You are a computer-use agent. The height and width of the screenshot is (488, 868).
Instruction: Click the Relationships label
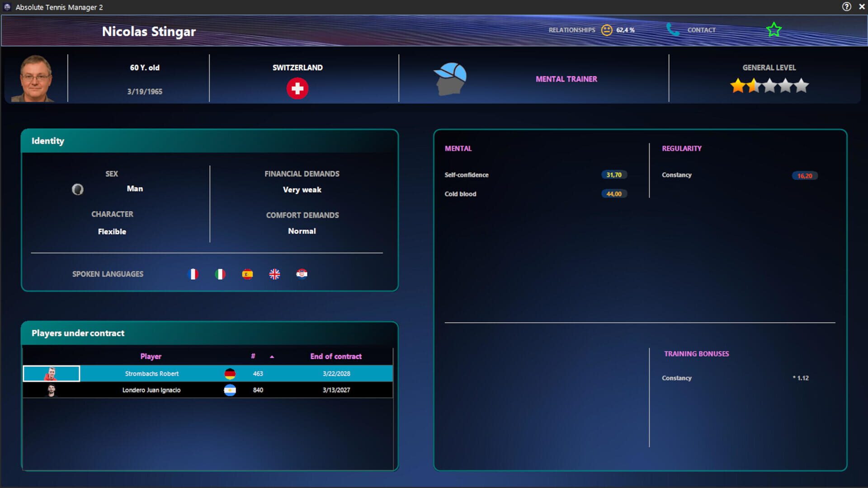pyautogui.click(x=571, y=30)
